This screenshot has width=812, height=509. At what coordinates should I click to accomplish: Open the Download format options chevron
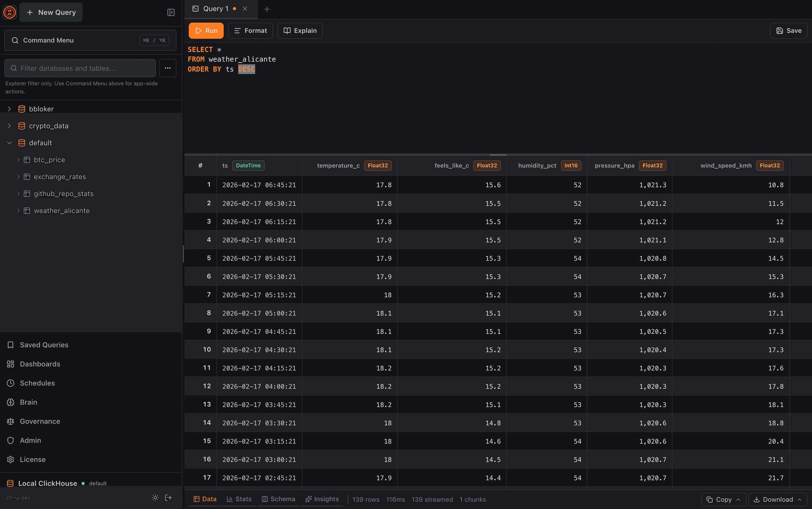click(801, 499)
